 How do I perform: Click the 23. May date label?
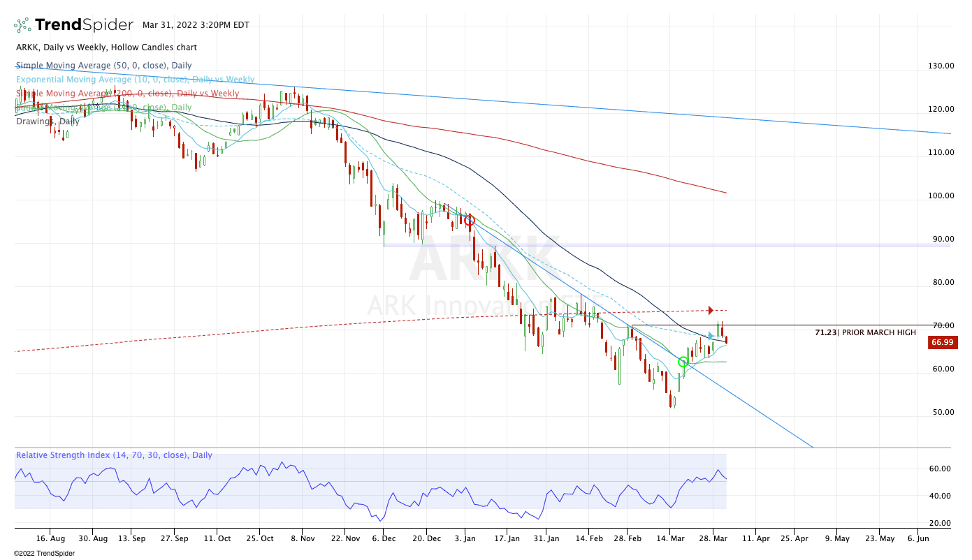[x=879, y=539]
